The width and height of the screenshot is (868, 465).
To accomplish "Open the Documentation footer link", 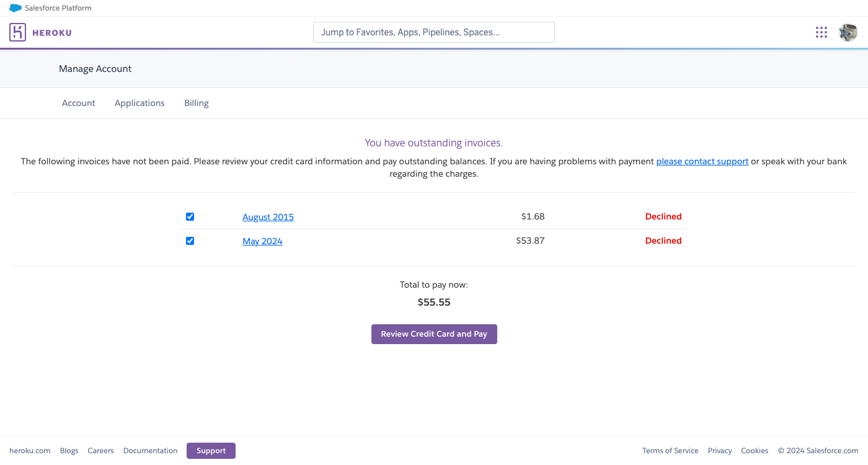I will pyautogui.click(x=150, y=451).
